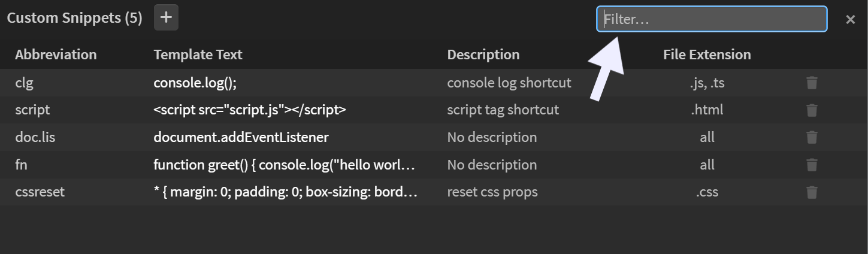
Task: Change the .html file extension cell
Action: pyautogui.click(x=707, y=110)
